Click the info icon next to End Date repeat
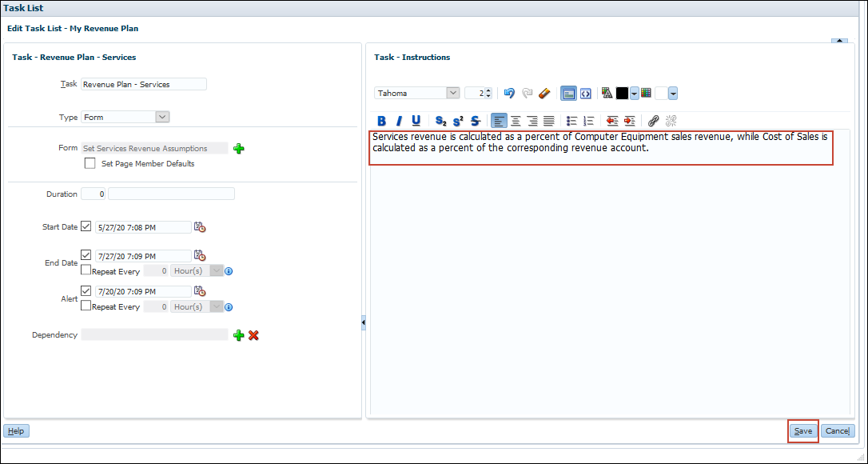Viewport: 868px width, 464px height. [x=229, y=271]
